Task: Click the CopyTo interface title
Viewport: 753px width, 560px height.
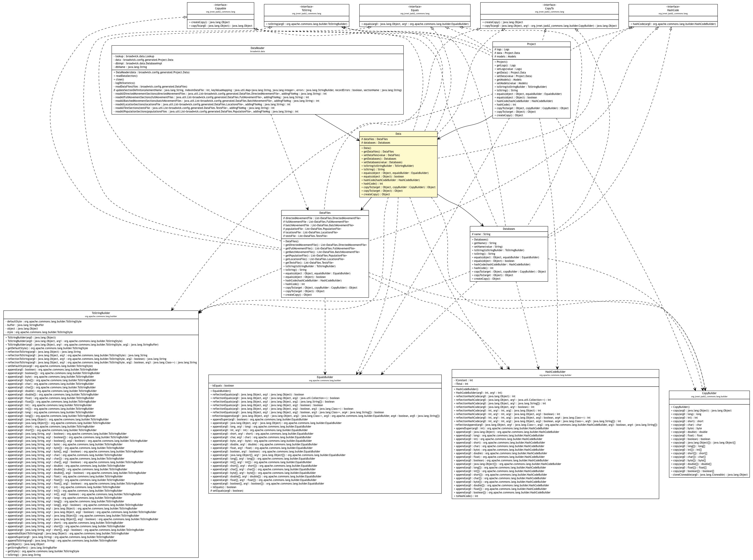Action: [x=549, y=8]
